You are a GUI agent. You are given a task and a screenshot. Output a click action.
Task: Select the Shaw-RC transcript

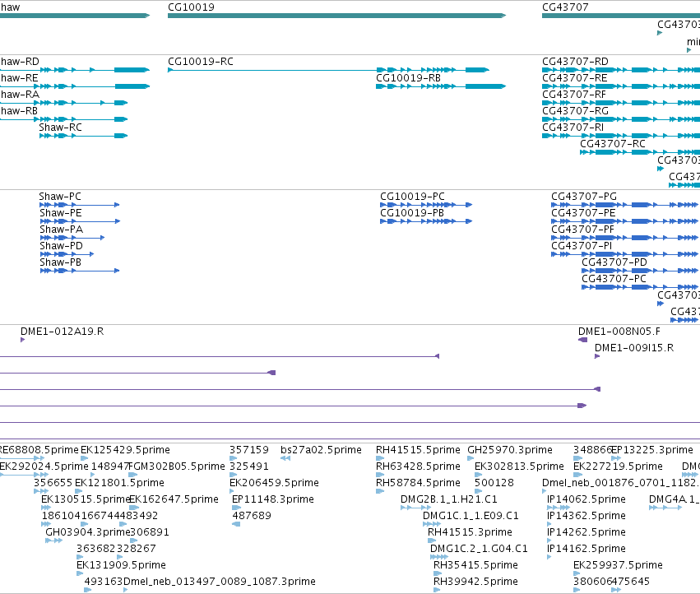pyautogui.click(x=83, y=135)
